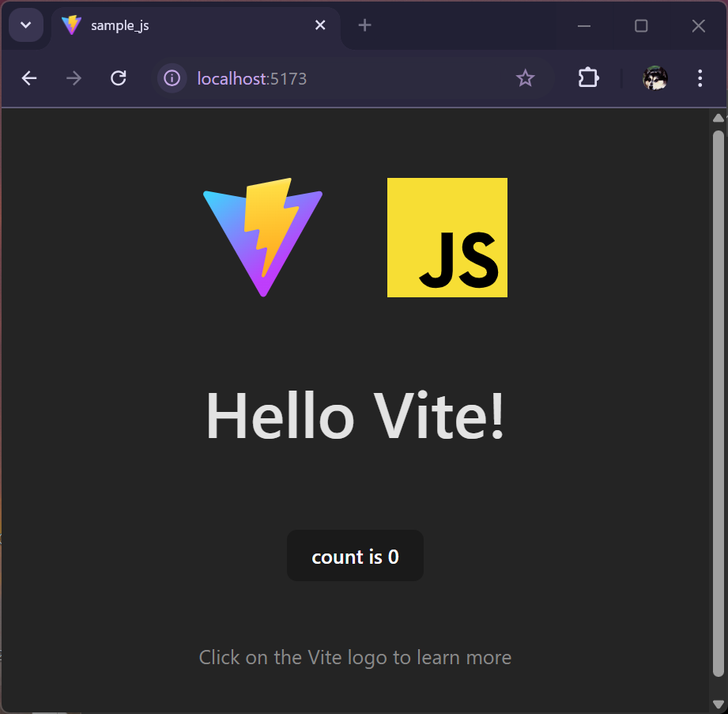Open a new tab with plus icon
728x714 pixels.
(x=364, y=25)
